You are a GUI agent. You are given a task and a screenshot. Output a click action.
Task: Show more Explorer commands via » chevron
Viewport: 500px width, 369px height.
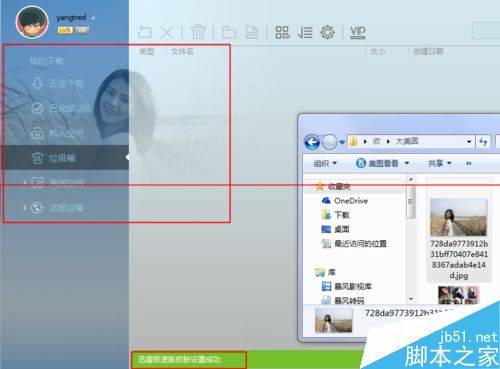click(469, 163)
